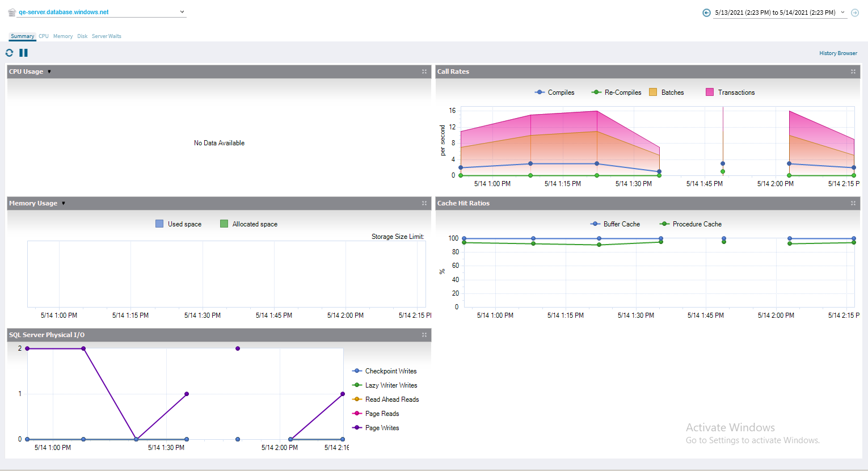Maximize the Cache Hit Ratios panel
This screenshot has height=471, width=868.
click(853, 203)
